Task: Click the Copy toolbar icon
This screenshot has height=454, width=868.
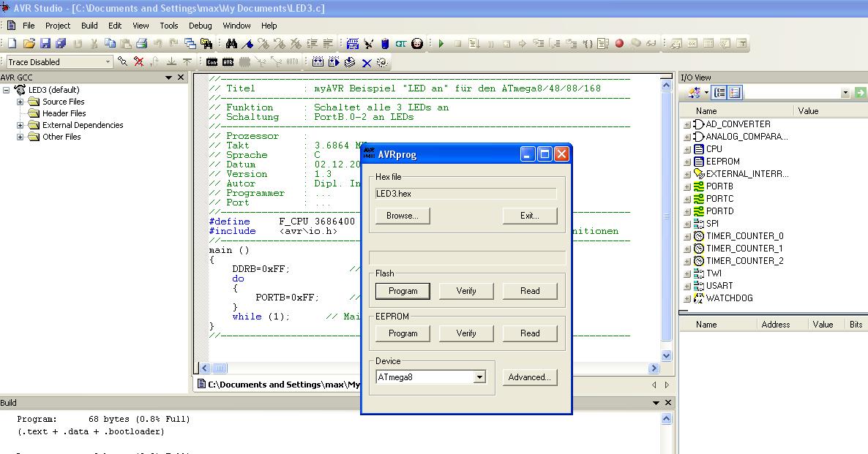Action: 110,43
